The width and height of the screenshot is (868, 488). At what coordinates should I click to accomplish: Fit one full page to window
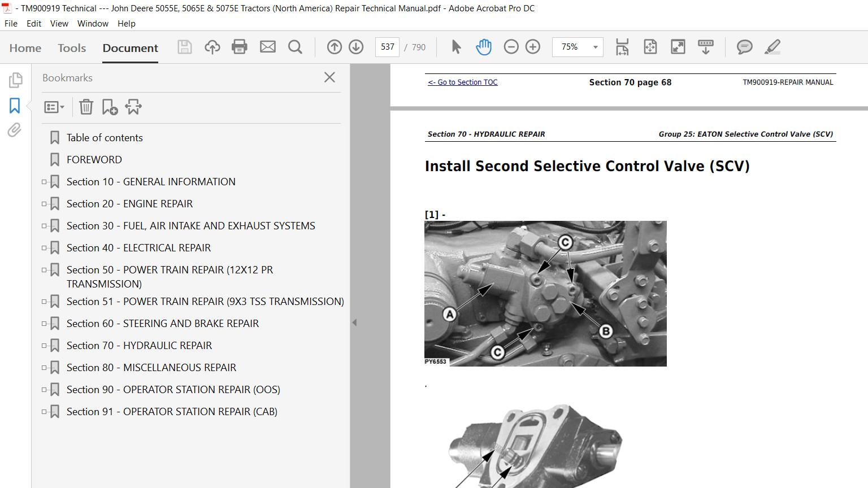point(650,47)
